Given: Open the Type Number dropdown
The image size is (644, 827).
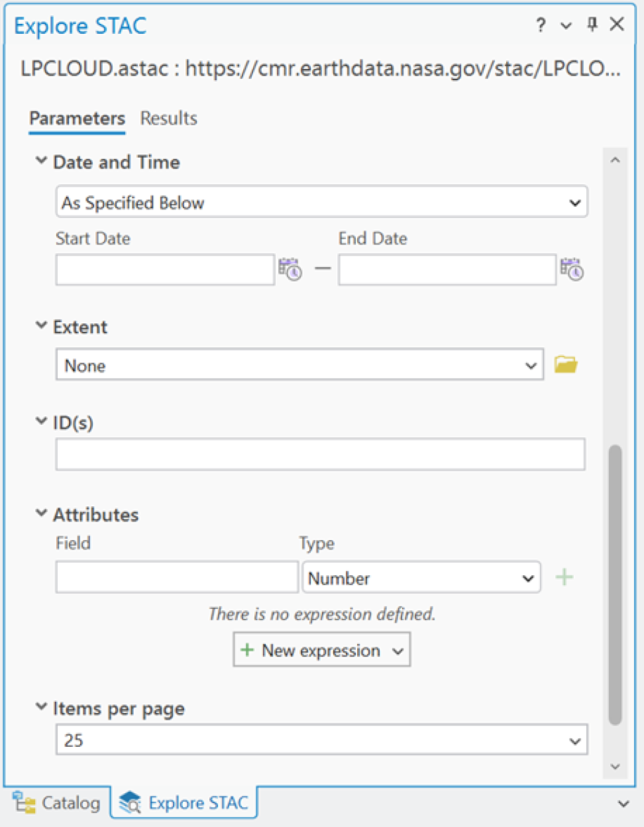Looking at the screenshot, I should pyautogui.click(x=421, y=577).
